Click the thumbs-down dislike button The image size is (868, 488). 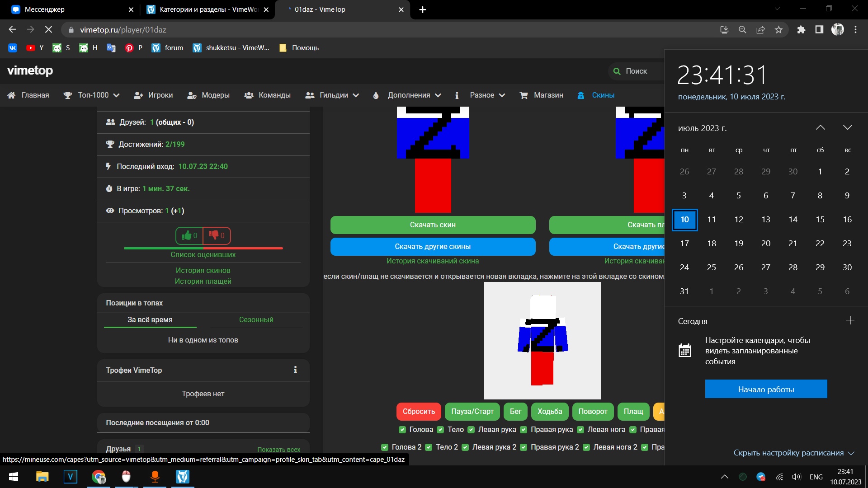coord(217,235)
